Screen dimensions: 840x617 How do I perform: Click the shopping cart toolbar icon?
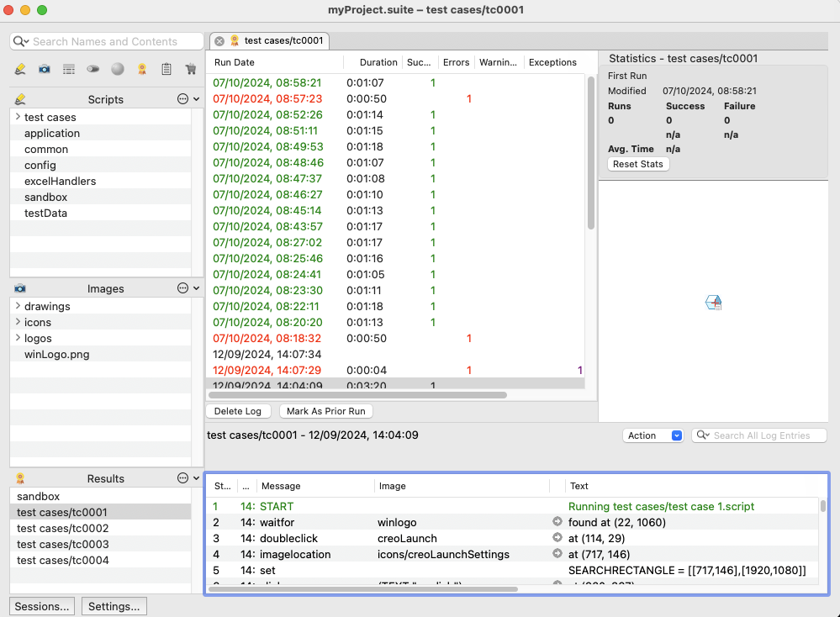tap(191, 69)
